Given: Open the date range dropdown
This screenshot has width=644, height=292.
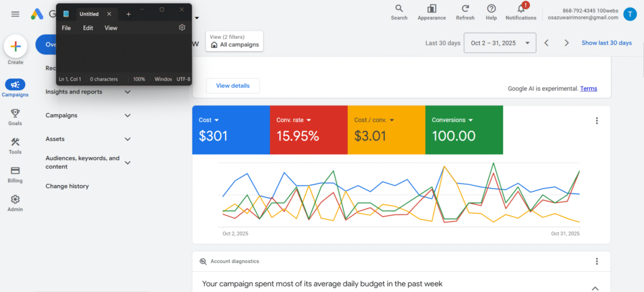Looking at the screenshot, I should click(x=500, y=43).
